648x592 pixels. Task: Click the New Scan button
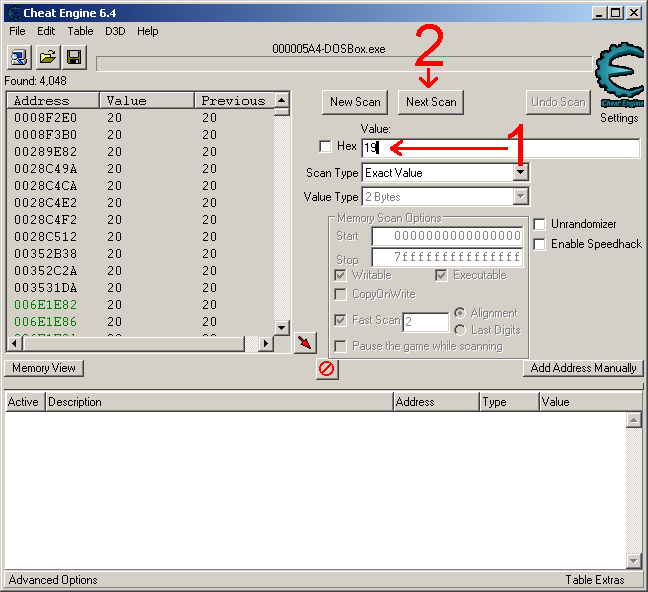355,102
